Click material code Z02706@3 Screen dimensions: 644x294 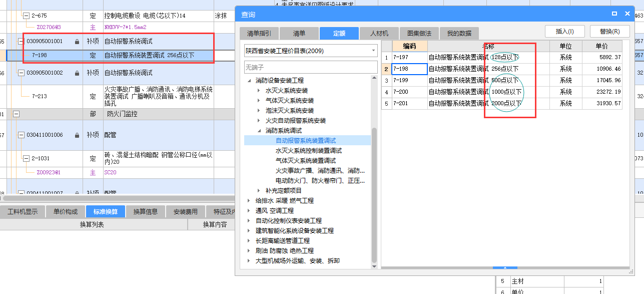point(49,27)
